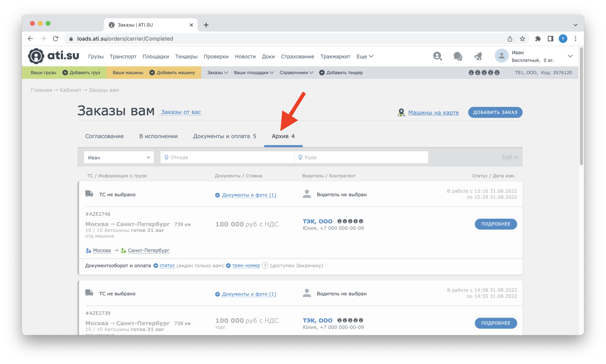The height and width of the screenshot is (364, 606).
Task: Click the browser address bar
Action: [x=285, y=39]
